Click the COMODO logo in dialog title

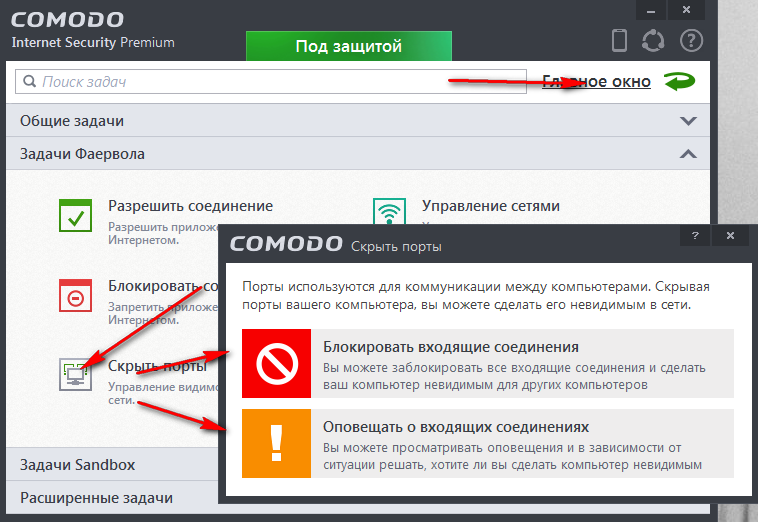click(x=286, y=244)
